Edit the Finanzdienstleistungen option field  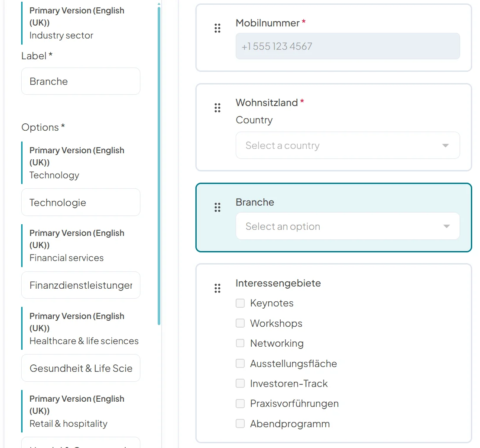point(81,285)
